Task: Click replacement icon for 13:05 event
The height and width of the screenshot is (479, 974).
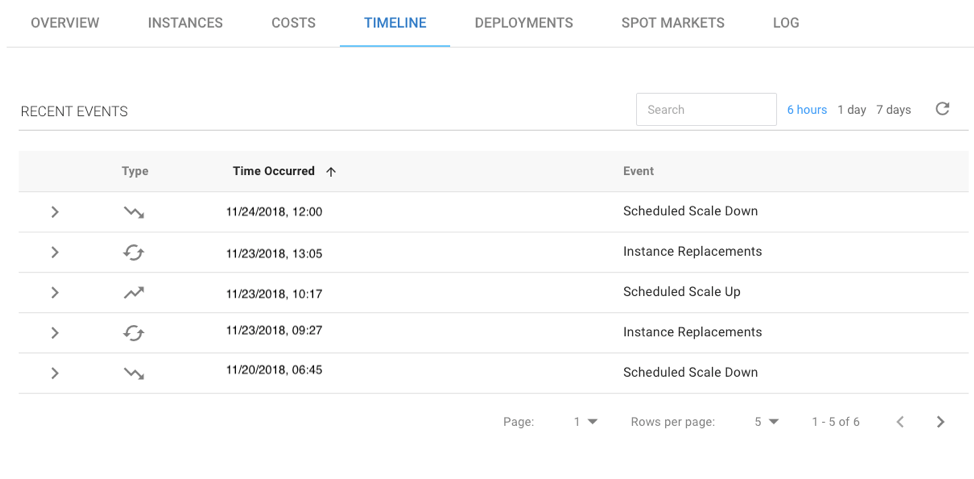Action: [134, 253]
